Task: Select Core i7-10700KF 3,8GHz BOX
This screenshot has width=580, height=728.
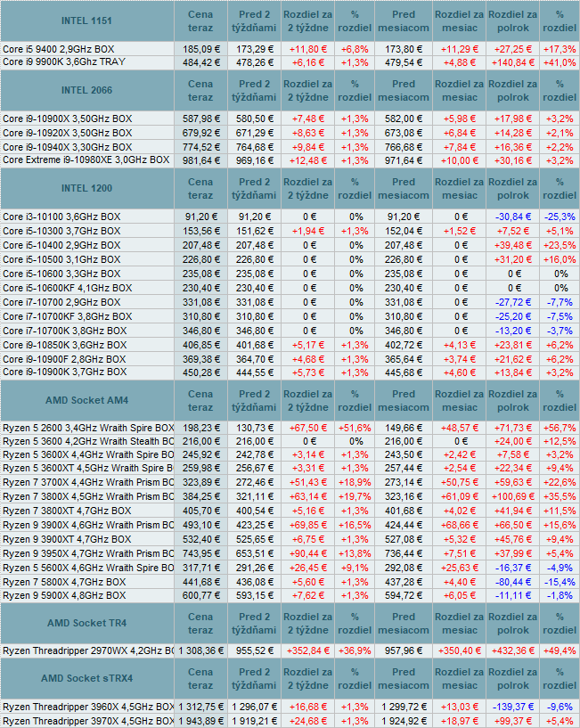Action: pos(68,316)
